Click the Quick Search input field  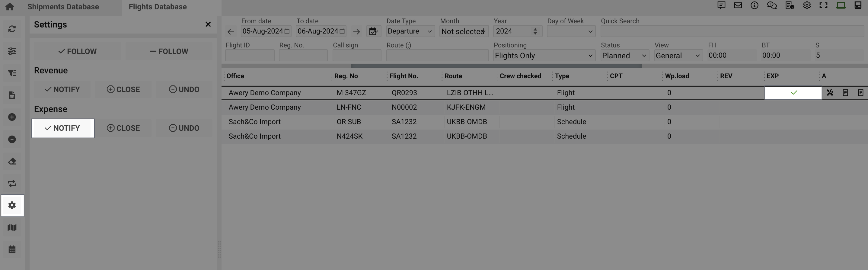(x=732, y=31)
